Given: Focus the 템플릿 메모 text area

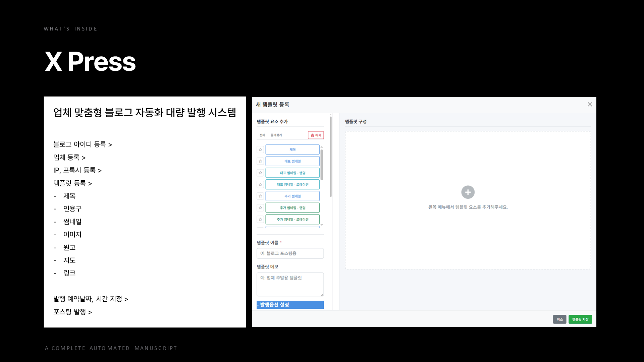Looking at the screenshot, I should pos(290,284).
